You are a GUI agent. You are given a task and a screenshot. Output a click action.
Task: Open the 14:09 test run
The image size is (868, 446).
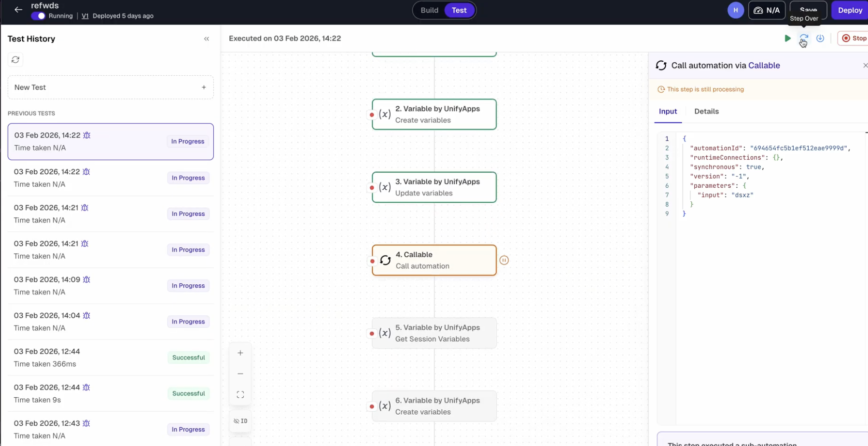[111, 286]
